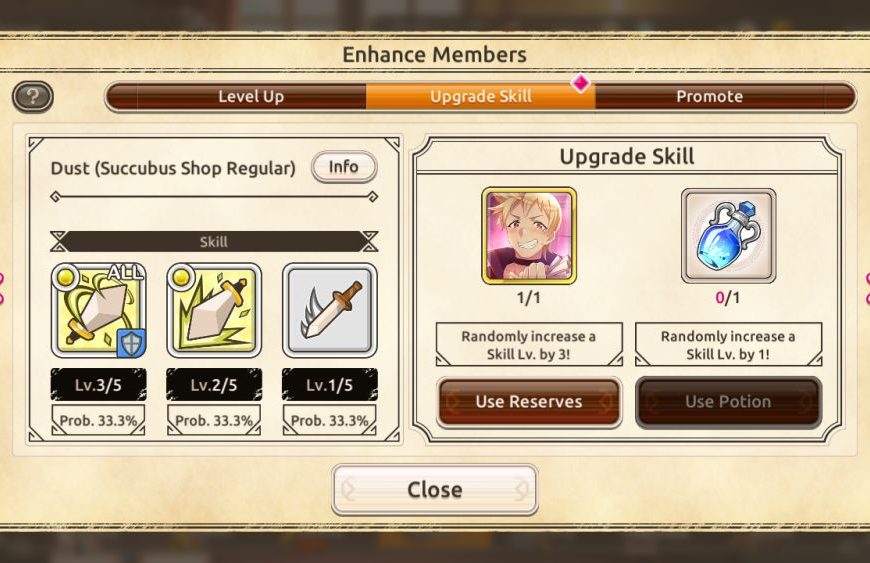Click the disabled Use Potion button
The height and width of the screenshot is (563, 870).
point(728,402)
